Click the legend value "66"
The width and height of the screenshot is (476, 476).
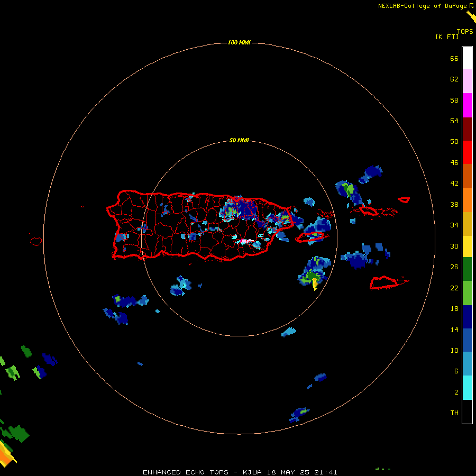point(454,59)
